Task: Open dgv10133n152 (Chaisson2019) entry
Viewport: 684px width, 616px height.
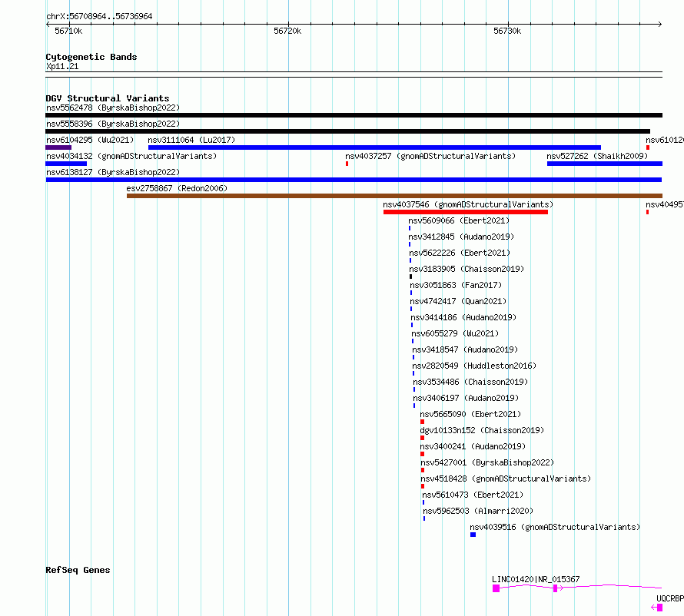Action: tap(482, 430)
